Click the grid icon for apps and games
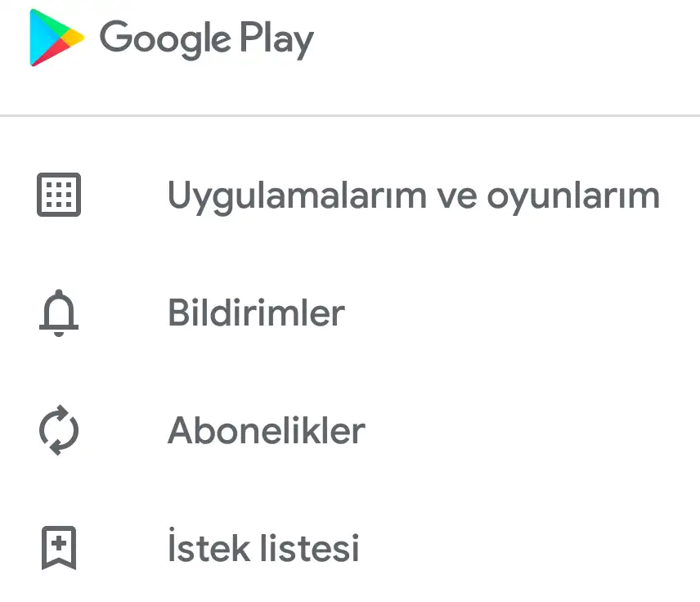 point(59,195)
